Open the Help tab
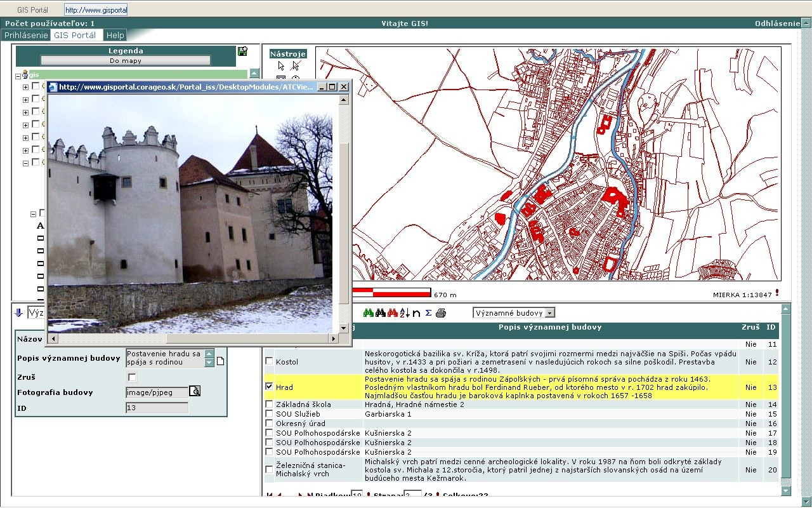 point(115,35)
